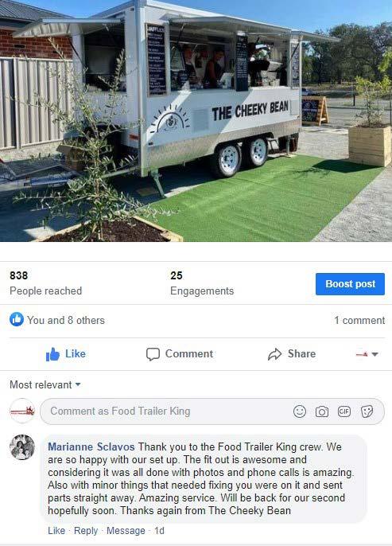Message the commenter via Message link
392x546 pixels.
point(126,531)
